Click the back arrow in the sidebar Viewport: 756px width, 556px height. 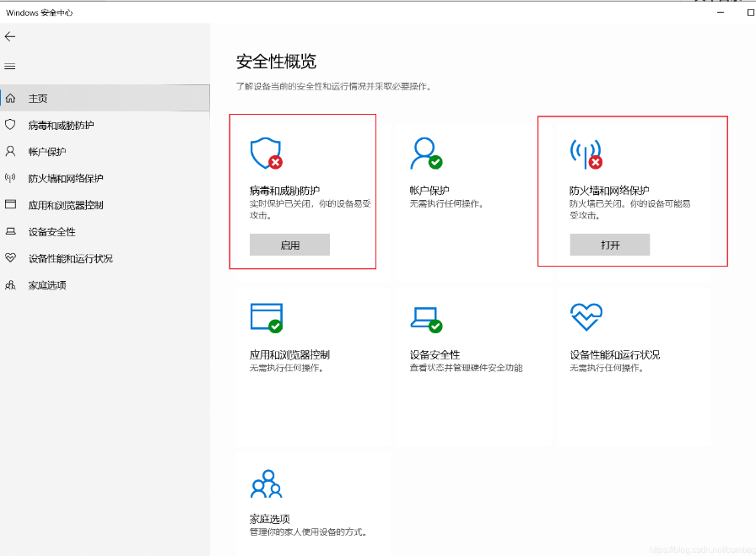(10, 37)
